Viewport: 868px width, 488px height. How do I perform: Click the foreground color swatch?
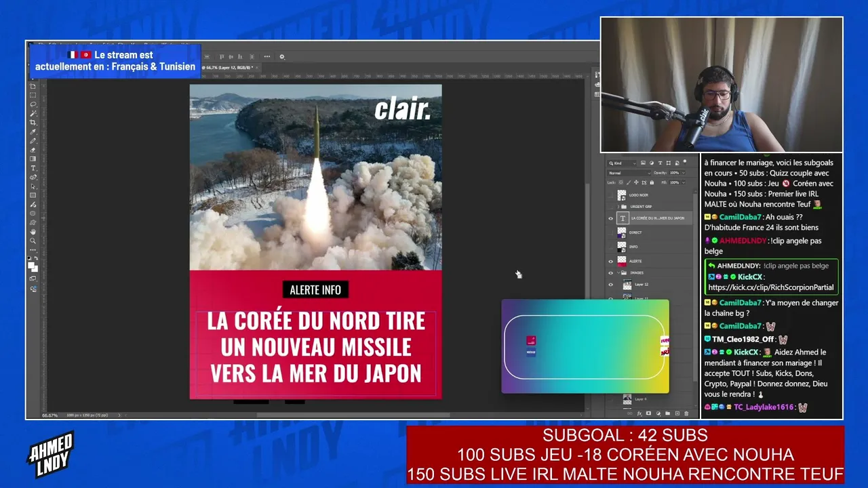point(31,264)
